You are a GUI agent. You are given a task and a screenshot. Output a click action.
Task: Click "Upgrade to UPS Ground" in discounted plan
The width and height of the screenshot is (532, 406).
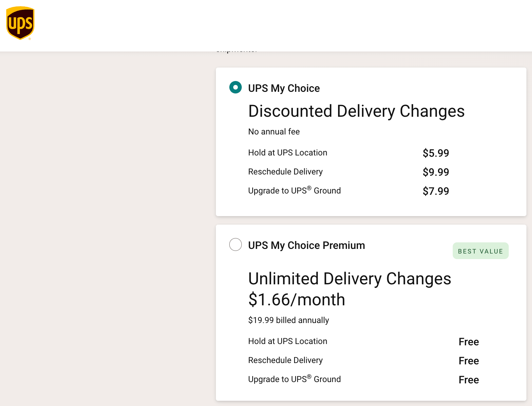(294, 191)
